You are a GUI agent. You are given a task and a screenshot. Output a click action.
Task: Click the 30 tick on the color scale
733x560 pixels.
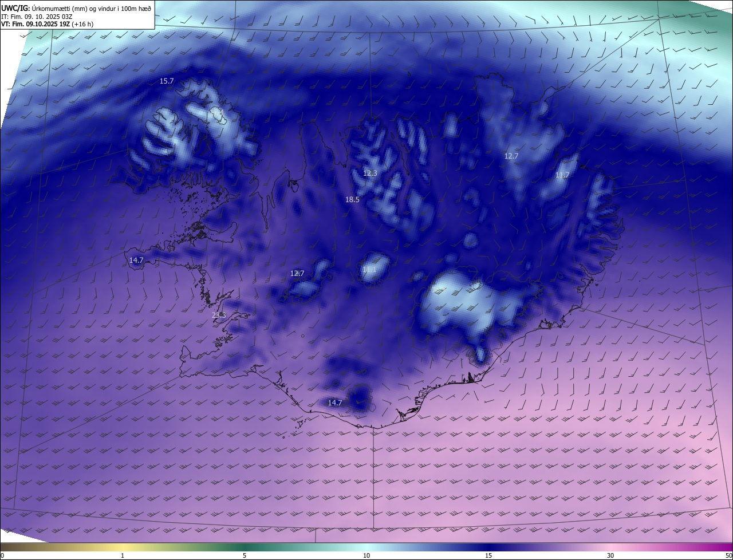610,555
